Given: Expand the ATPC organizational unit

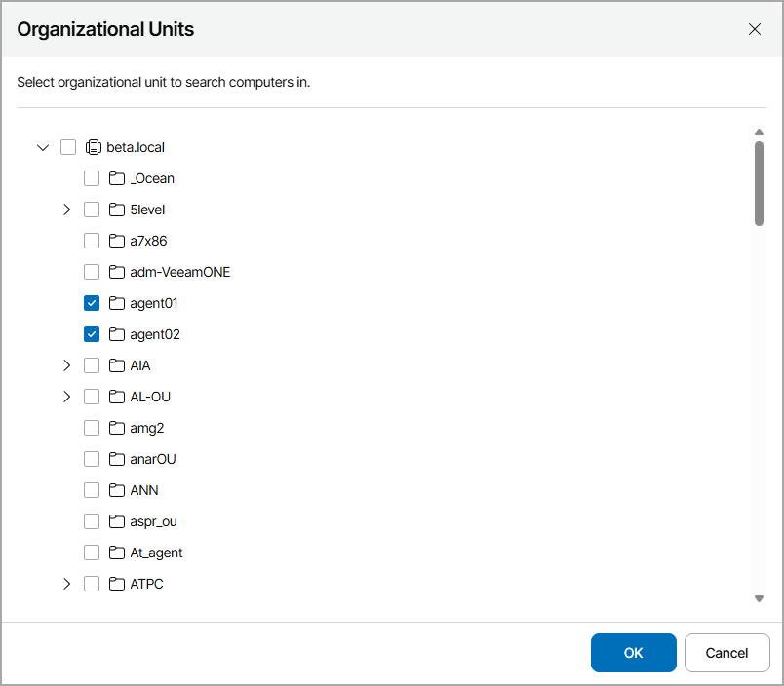Looking at the screenshot, I should [66, 584].
